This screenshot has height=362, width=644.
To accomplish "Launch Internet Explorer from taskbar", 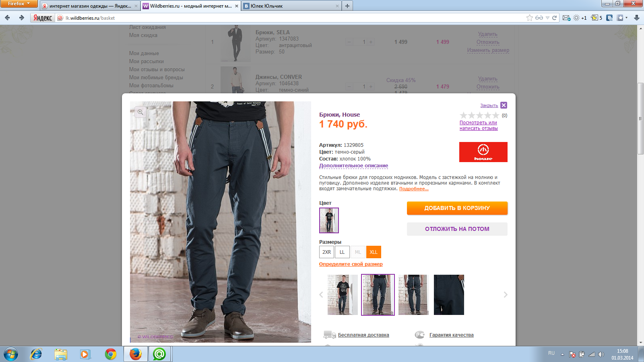I will (36, 354).
